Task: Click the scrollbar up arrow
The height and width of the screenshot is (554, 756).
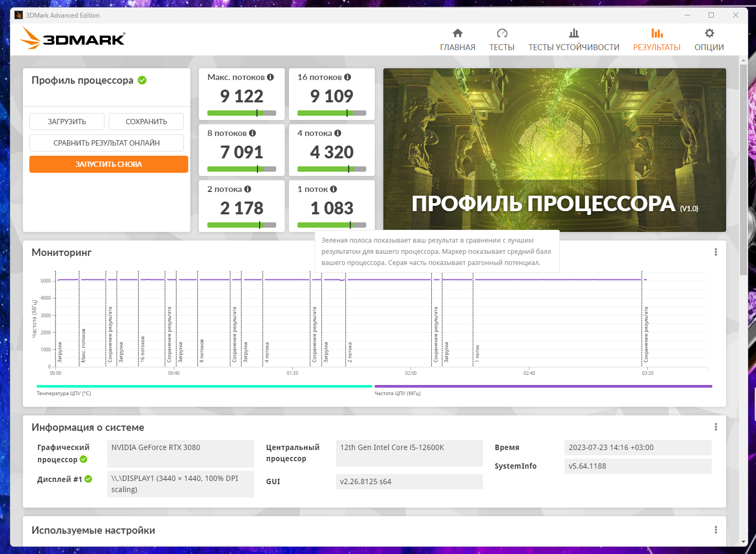Action: pyautogui.click(x=743, y=60)
